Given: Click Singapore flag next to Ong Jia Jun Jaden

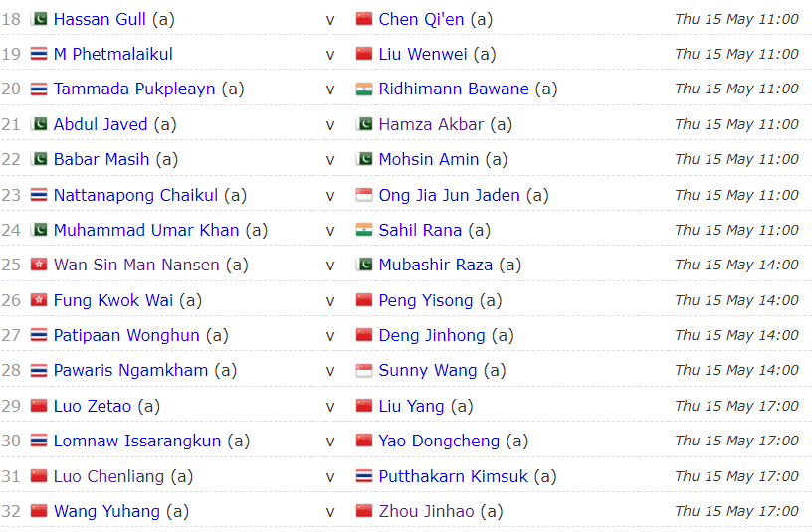Looking at the screenshot, I should tap(364, 195).
